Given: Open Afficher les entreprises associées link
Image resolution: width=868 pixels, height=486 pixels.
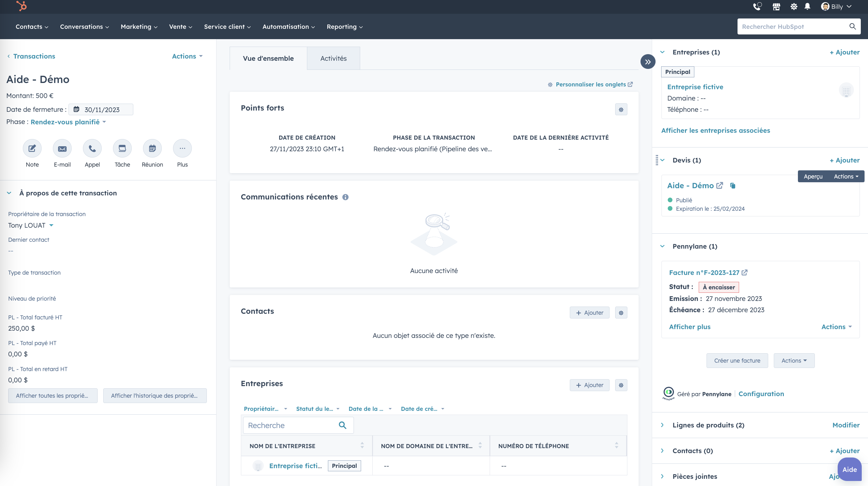Looking at the screenshot, I should click(715, 131).
